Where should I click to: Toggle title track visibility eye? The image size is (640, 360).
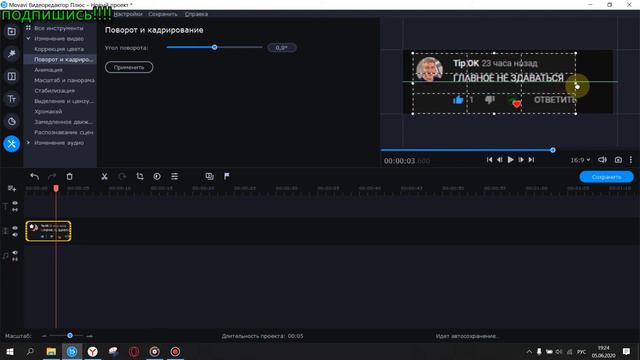coord(15,203)
